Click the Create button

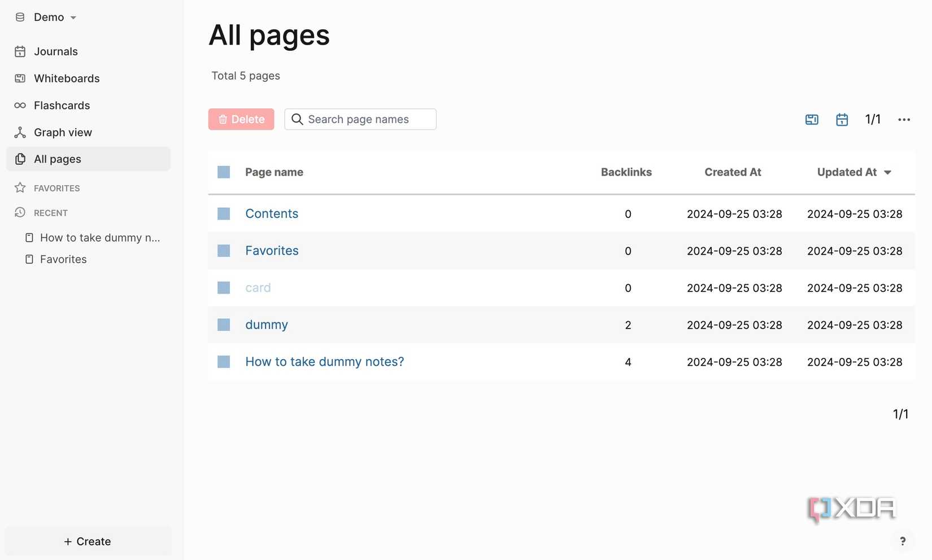click(88, 541)
